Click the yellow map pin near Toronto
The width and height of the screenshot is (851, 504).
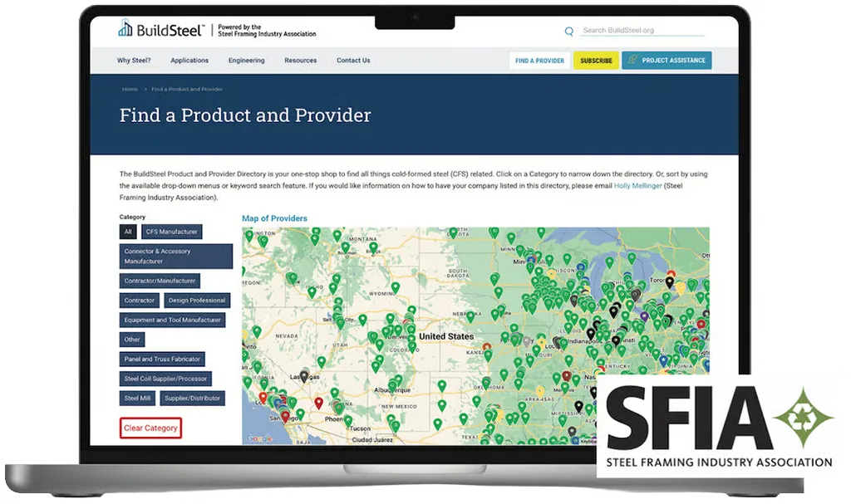click(680, 288)
